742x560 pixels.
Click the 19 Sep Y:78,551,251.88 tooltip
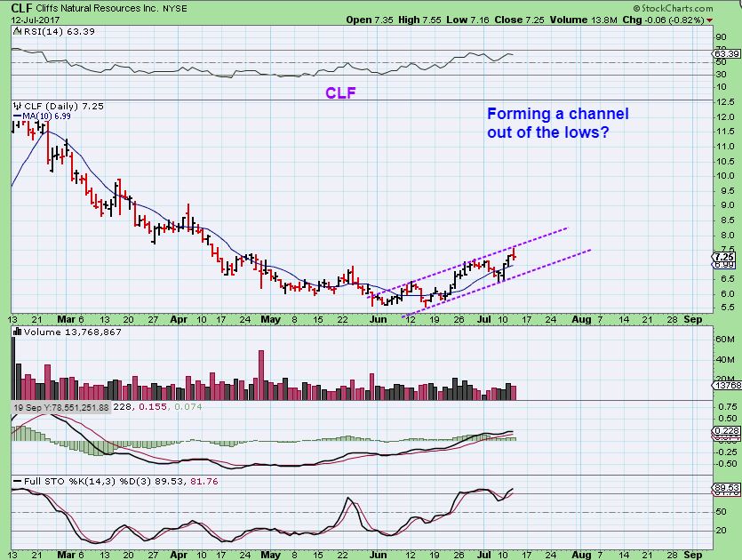click(60, 407)
